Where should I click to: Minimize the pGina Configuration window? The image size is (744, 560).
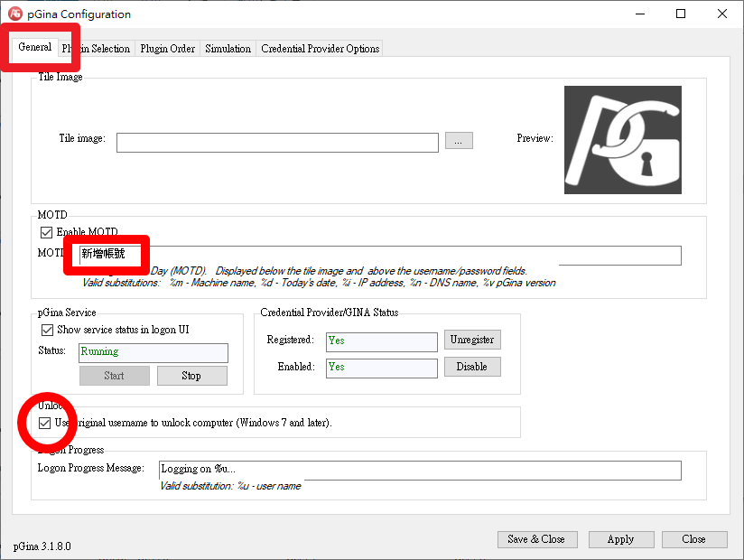click(x=640, y=14)
